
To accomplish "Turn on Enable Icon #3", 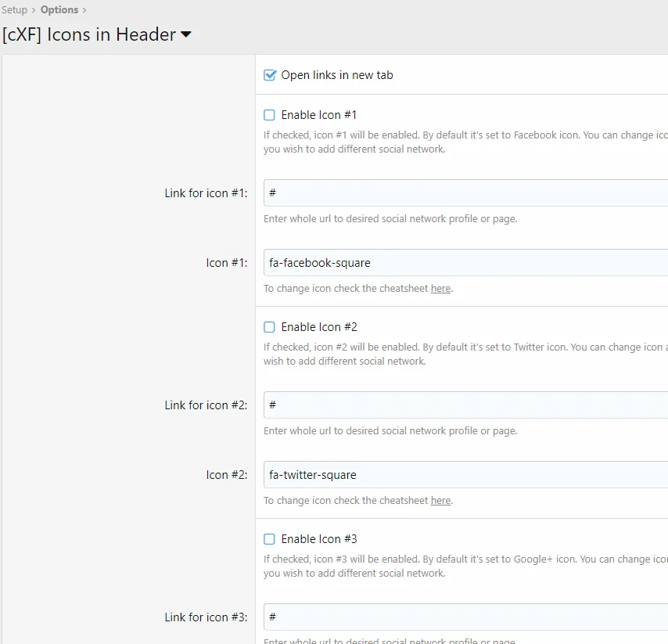I will 270,539.
